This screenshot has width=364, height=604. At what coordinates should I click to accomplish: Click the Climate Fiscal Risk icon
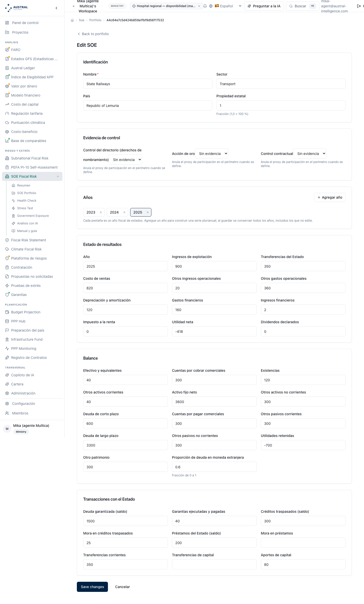(7, 249)
